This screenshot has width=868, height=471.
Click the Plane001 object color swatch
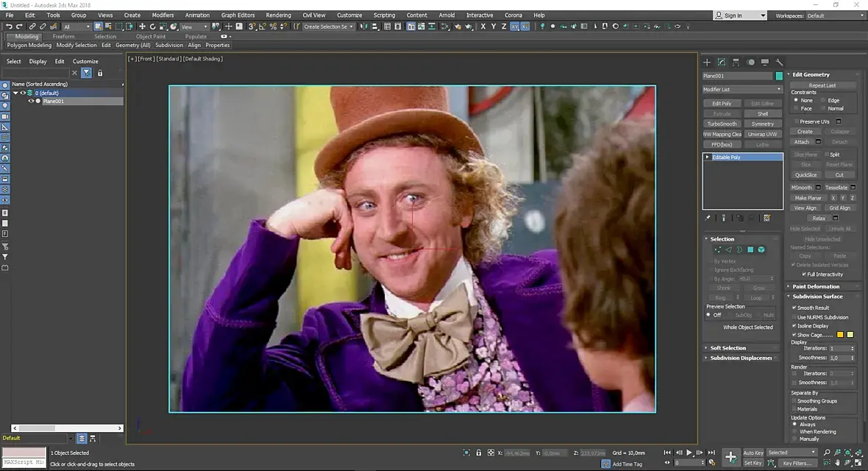pos(779,76)
